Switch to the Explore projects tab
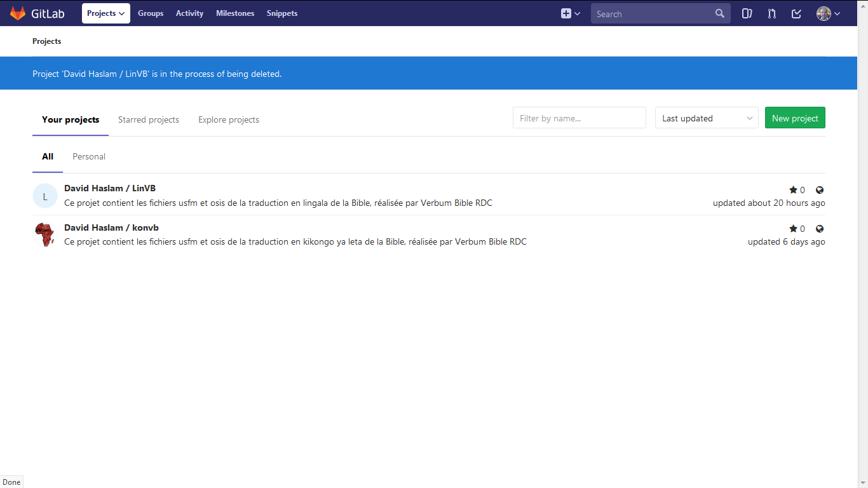The width and height of the screenshot is (868, 488). pyautogui.click(x=229, y=119)
